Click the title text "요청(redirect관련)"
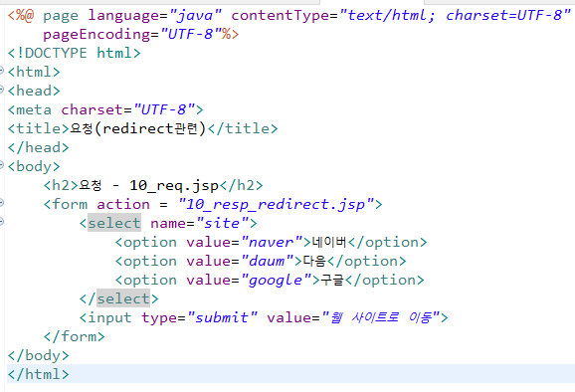The width and height of the screenshot is (575, 392). 138,128
